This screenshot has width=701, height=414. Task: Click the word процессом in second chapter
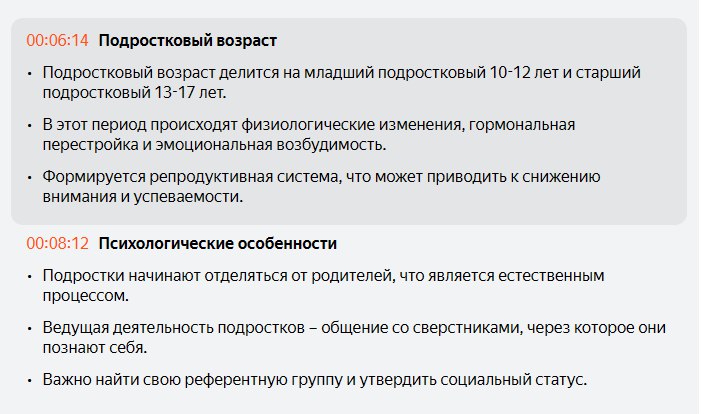tap(85, 296)
